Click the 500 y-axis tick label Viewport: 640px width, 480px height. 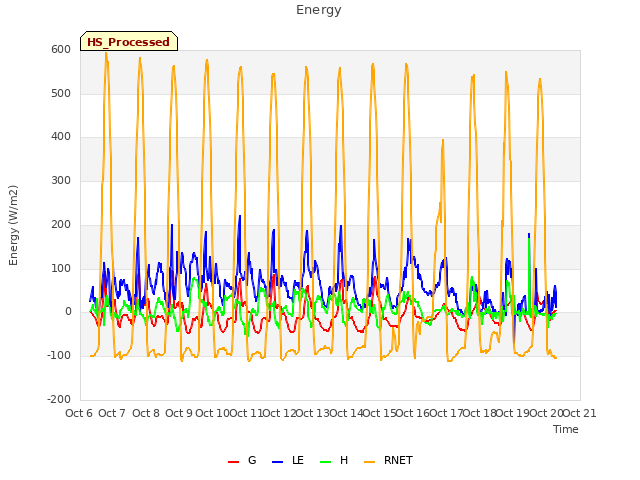(x=61, y=93)
